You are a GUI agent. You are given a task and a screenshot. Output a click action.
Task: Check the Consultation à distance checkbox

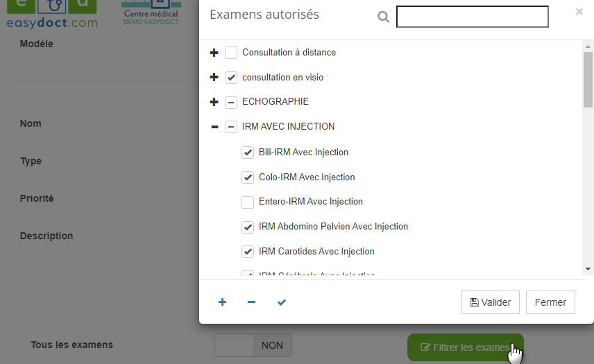click(x=231, y=53)
